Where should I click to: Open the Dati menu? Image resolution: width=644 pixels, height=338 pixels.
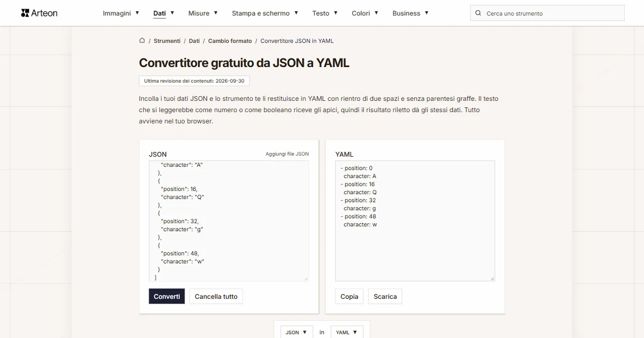(164, 13)
